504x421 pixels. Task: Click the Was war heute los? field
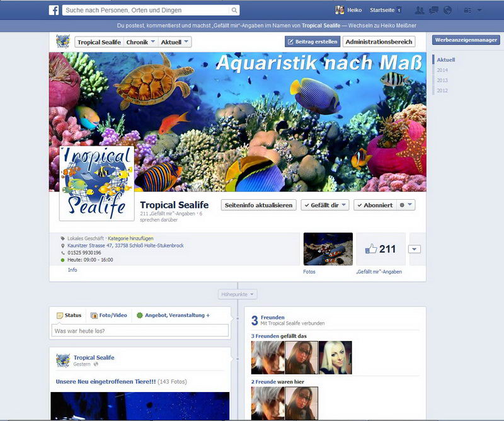pos(140,331)
